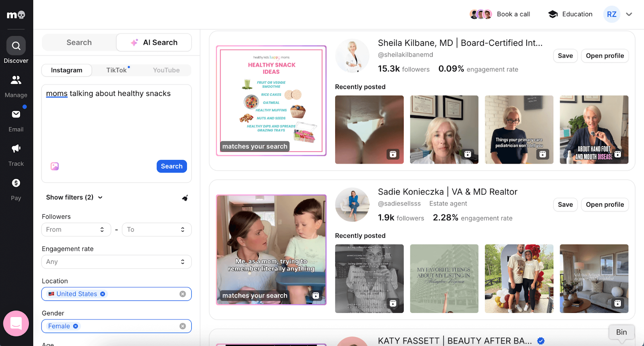Clear the entire Location field
The width and height of the screenshot is (644, 346).
pos(183,294)
